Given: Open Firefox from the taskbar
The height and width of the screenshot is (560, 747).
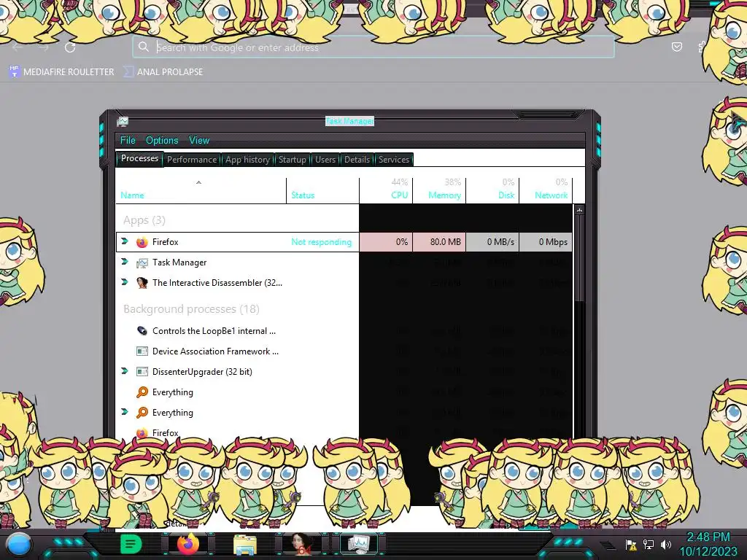Looking at the screenshot, I should coord(188,544).
